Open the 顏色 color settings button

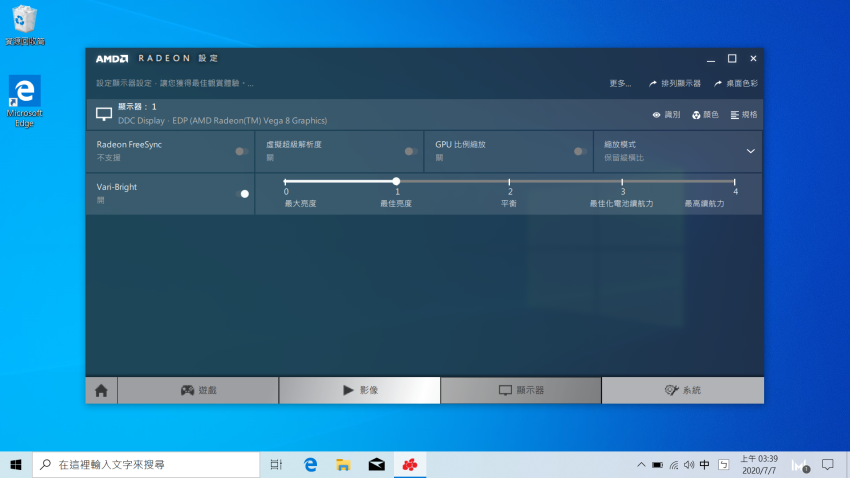[x=705, y=115]
